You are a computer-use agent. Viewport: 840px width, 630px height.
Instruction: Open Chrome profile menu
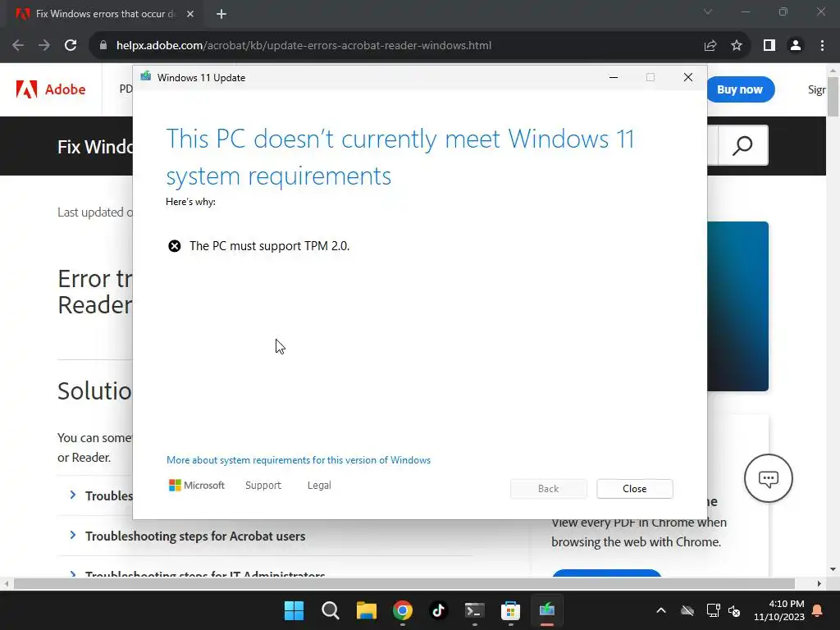pos(796,46)
